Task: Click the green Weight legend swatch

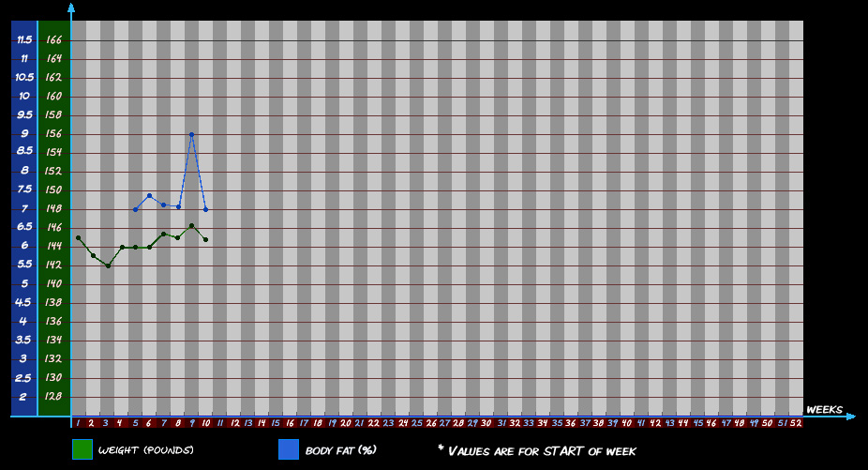Action: (82, 449)
